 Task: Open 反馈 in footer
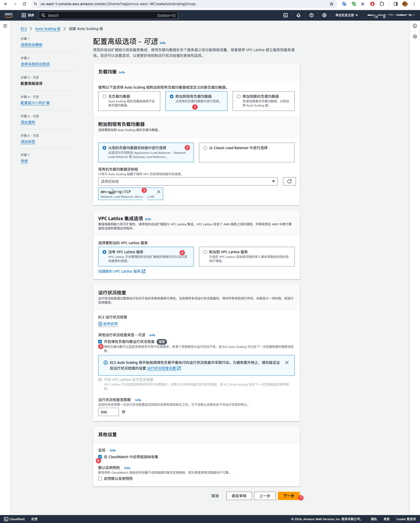(34, 519)
